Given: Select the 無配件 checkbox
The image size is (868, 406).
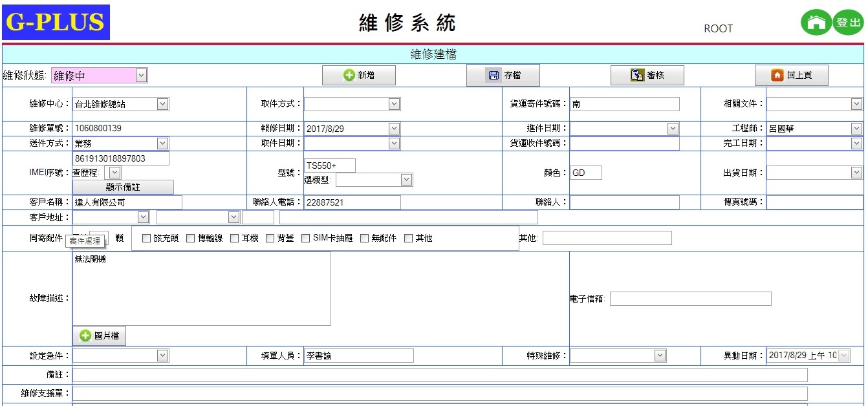Looking at the screenshot, I should pyautogui.click(x=364, y=239).
